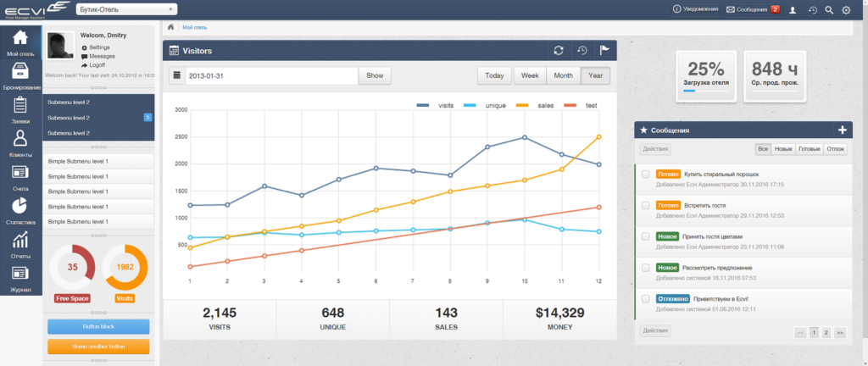The image size is (868, 366).
Task: Click the Visitors refresh icon
Action: pyautogui.click(x=559, y=51)
